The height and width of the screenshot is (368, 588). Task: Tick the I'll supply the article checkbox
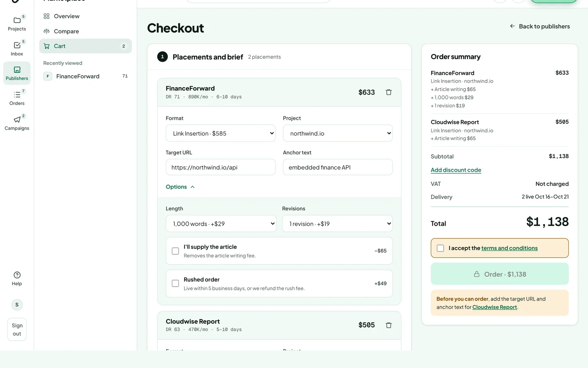tap(176, 251)
